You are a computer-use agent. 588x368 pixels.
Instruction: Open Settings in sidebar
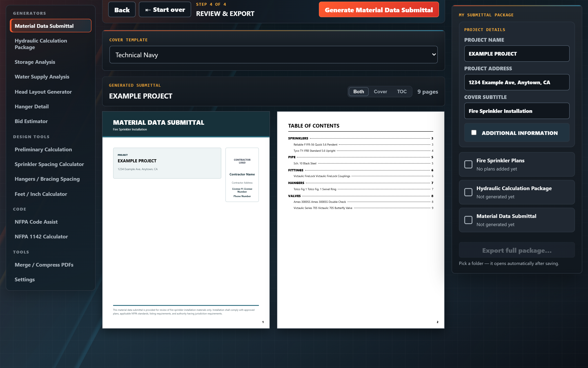[x=51, y=279]
